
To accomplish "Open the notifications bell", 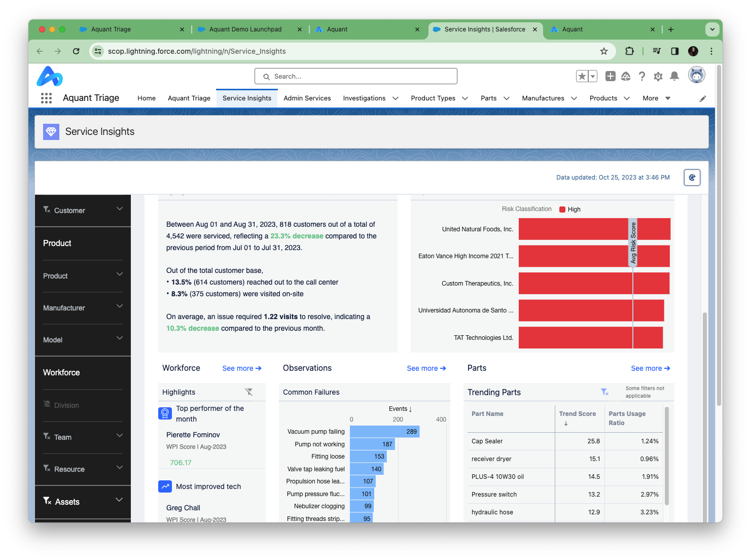I will (674, 76).
